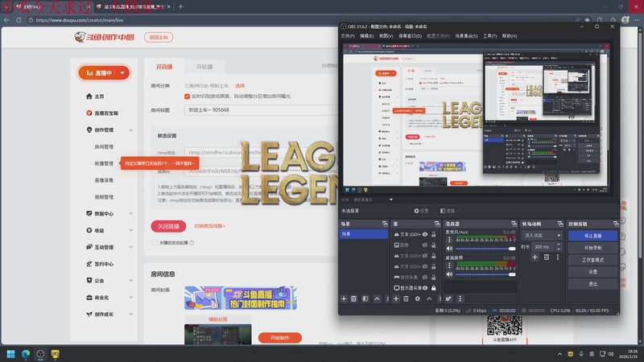
Task: Adjust the 麦克风/Aux volume slider
Action: [485, 249]
